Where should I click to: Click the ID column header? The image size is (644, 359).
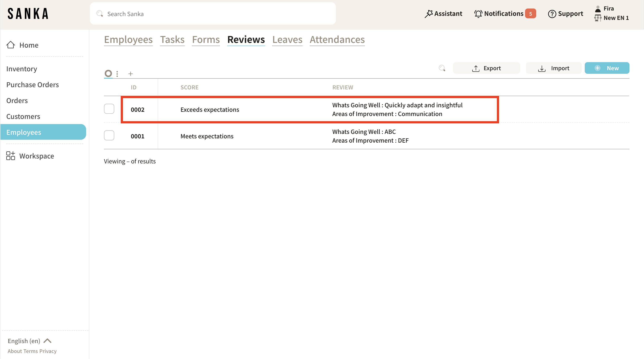click(134, 87)
